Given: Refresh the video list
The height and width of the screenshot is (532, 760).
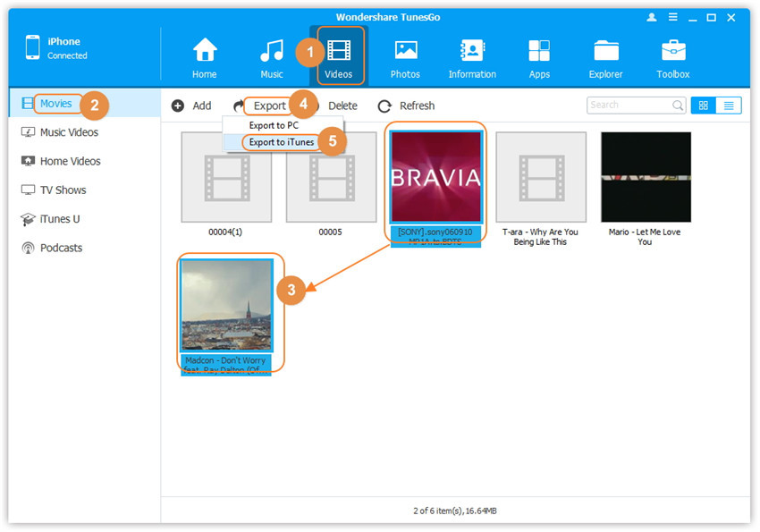Looking at the screenshot, I should coord(407,106).
